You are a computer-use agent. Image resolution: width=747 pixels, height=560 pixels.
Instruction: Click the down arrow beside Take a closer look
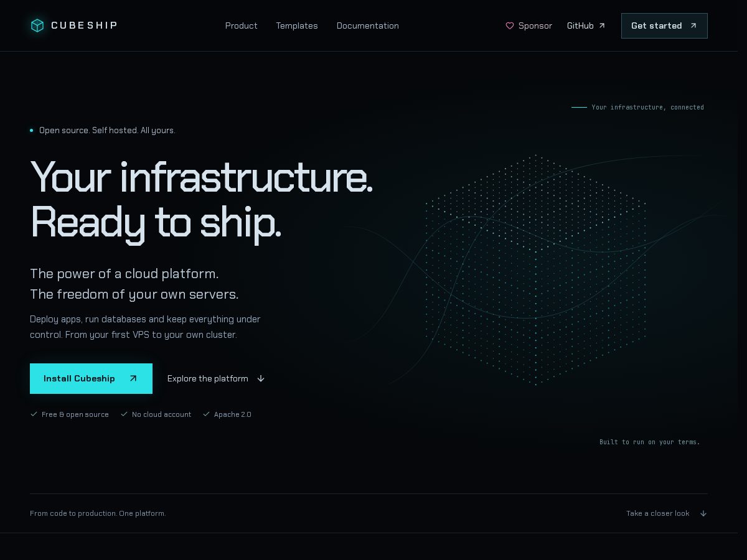click(703, 513)
